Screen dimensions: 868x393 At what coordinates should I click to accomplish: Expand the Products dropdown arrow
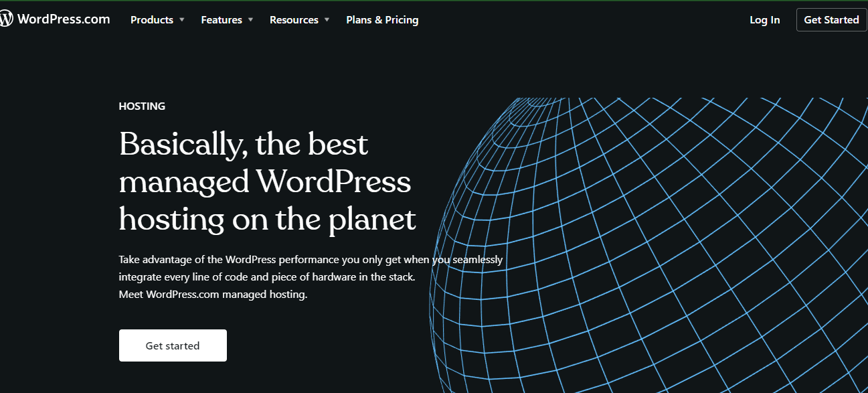[181, 20]
